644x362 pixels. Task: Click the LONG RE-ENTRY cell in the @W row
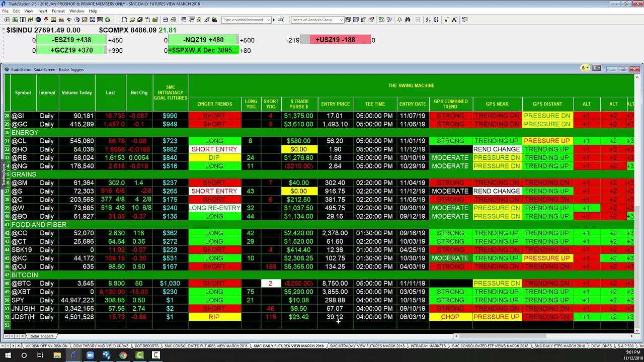pyautogui.click(x=214, y=208)
